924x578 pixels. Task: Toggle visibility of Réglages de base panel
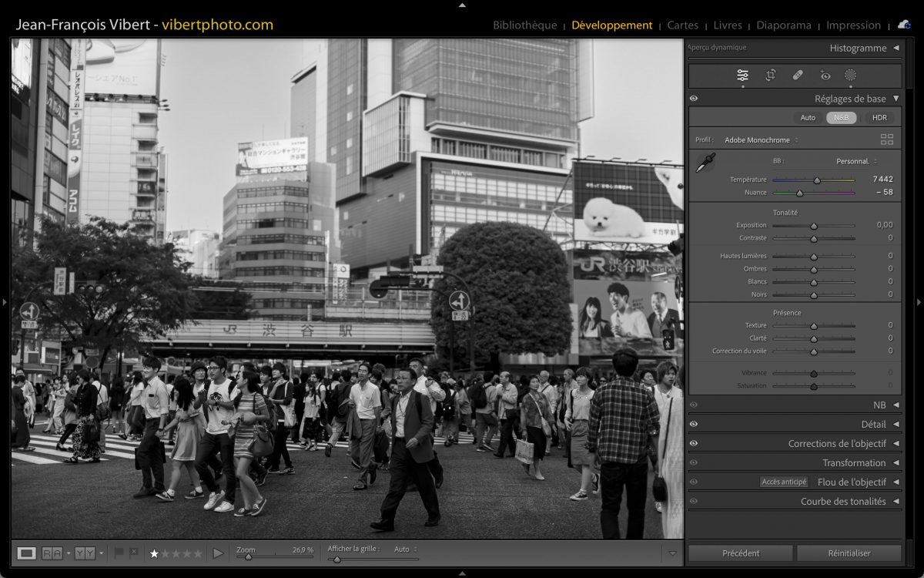tap(694, 99)
